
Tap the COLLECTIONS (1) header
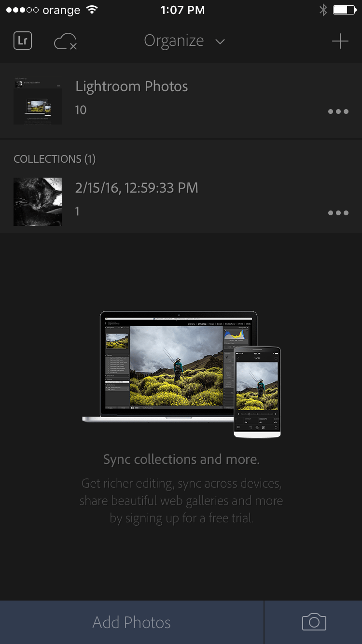55,159
